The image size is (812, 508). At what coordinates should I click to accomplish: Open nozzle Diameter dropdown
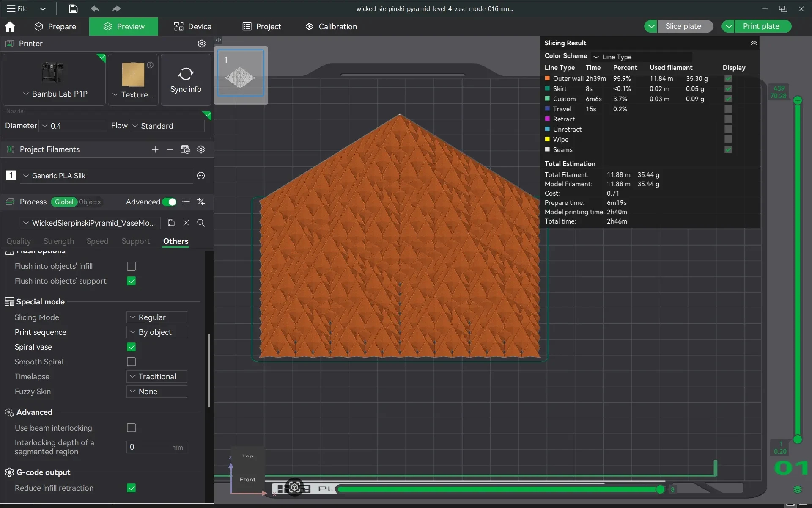[73, 126]
